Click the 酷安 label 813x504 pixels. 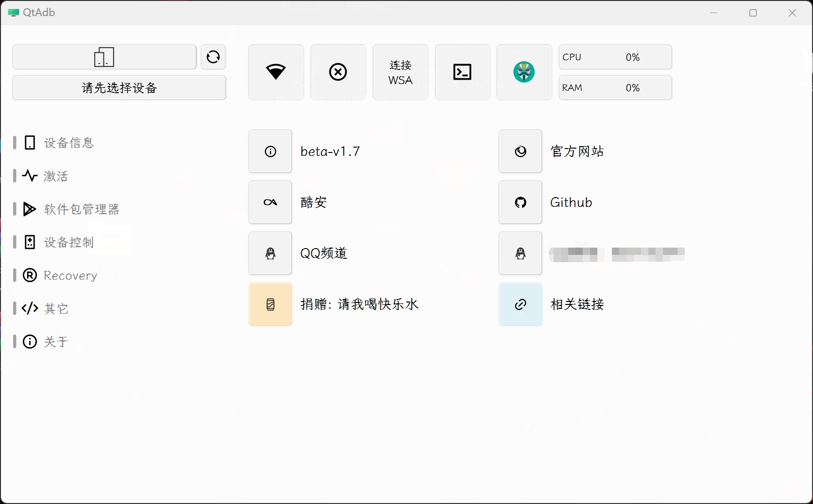pos(314,202)
